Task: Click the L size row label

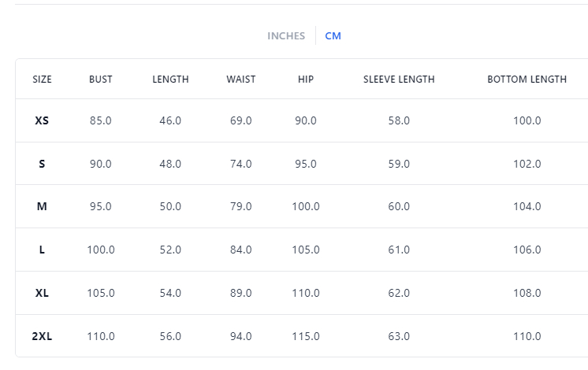Action: [42, 250]
